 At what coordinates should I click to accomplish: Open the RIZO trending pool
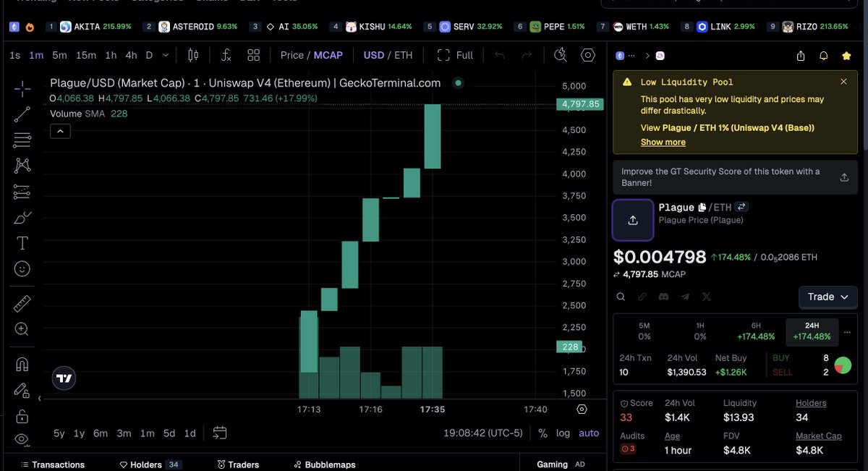click(809, 27)
